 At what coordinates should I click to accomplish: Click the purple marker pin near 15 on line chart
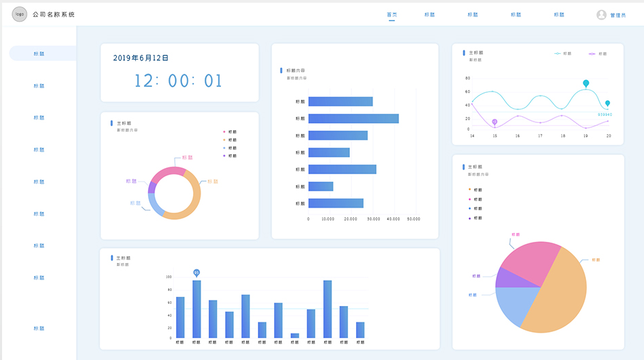[495, 122]
